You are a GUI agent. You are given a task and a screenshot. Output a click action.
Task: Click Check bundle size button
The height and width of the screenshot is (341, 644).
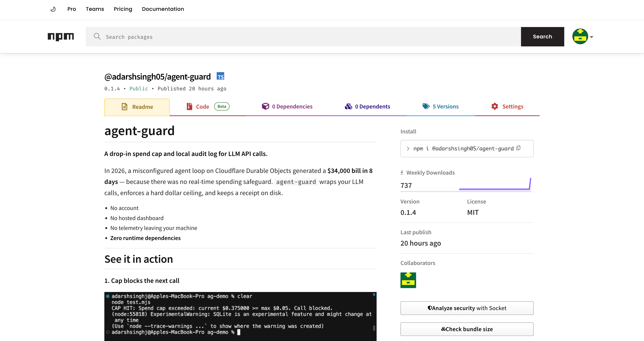click(x=467, y=329)
